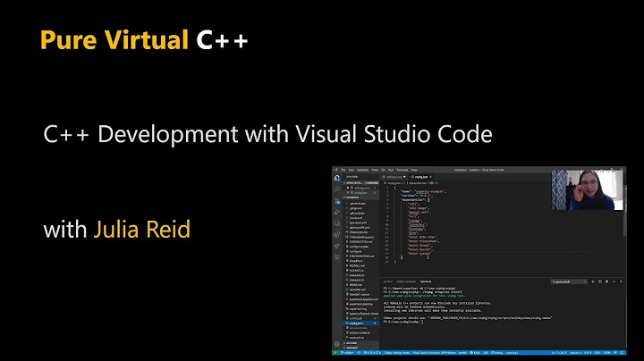
Task: Close the terminal panel with the X icon
Action: coord(621,281)
